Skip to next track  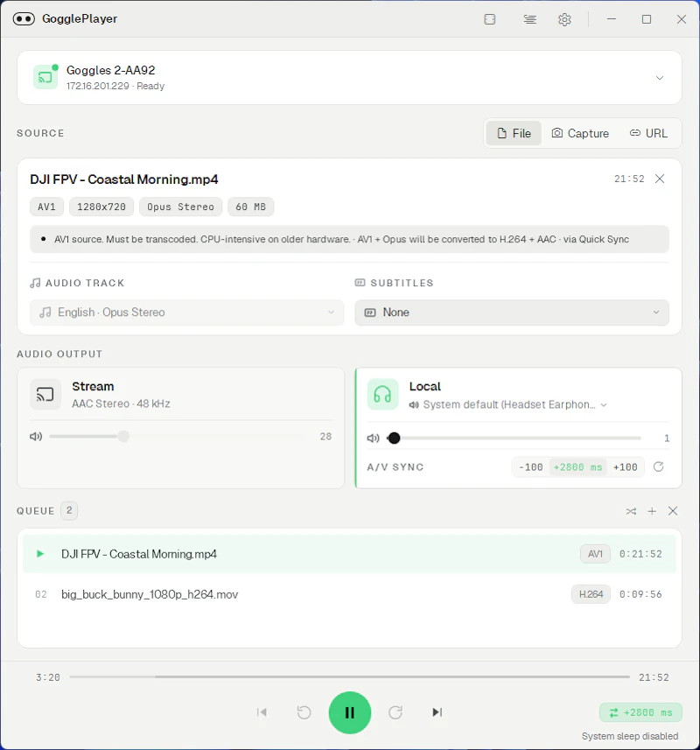click(x=437, y=712)
